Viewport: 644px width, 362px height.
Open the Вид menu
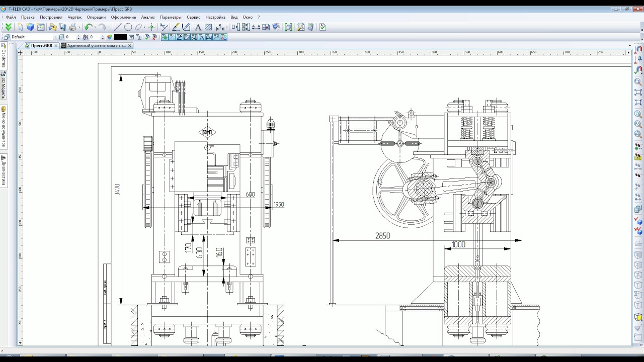click(x=234, y=17)
